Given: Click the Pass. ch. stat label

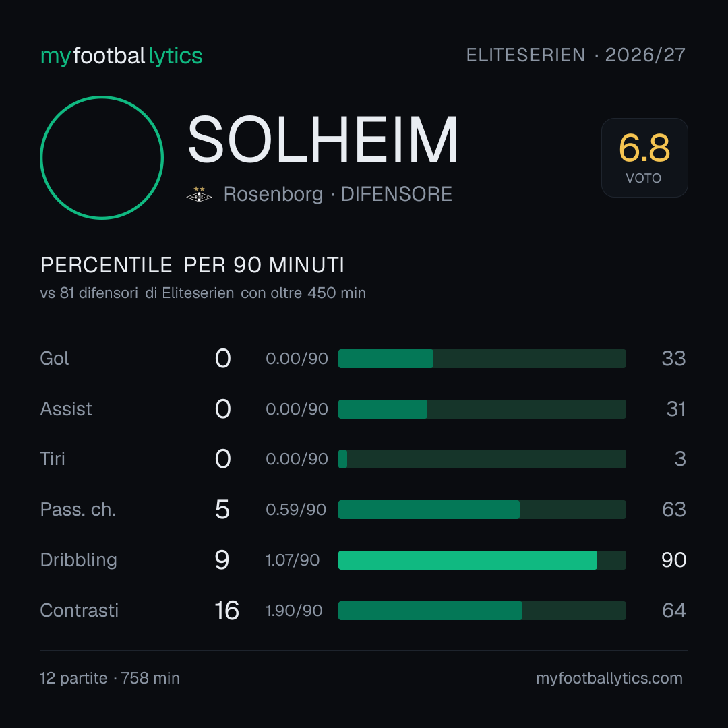Looking at the screenshot, I should [x=78, y=510].
